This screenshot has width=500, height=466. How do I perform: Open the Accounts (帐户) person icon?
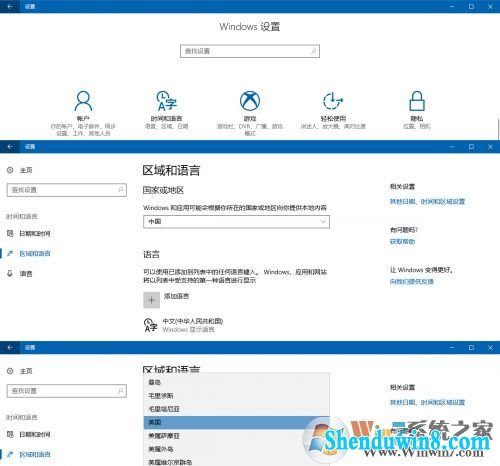coord(83,101)
